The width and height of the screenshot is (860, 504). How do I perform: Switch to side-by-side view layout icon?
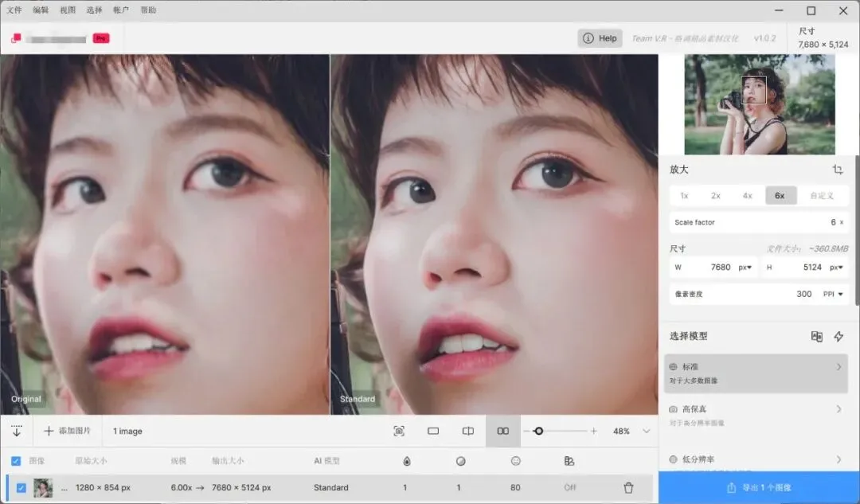coord(503,431)
